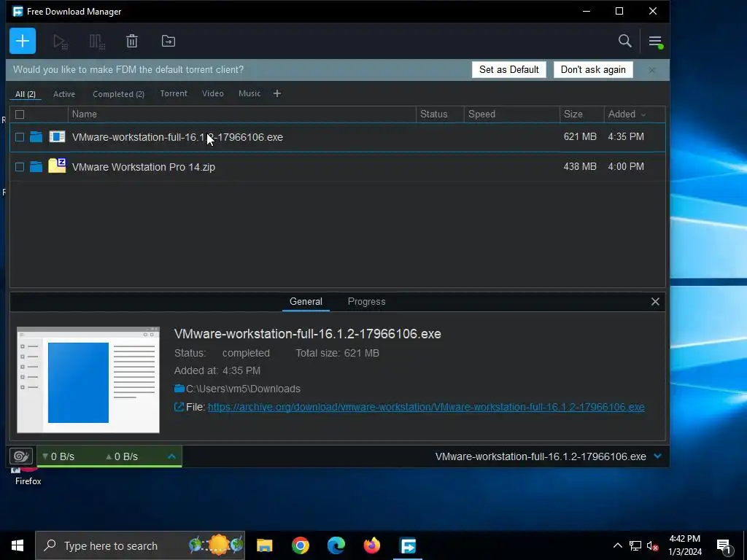Click the file preview thumbnail
Viewport: 747px width, 560px height.
(x=88, y=380)
